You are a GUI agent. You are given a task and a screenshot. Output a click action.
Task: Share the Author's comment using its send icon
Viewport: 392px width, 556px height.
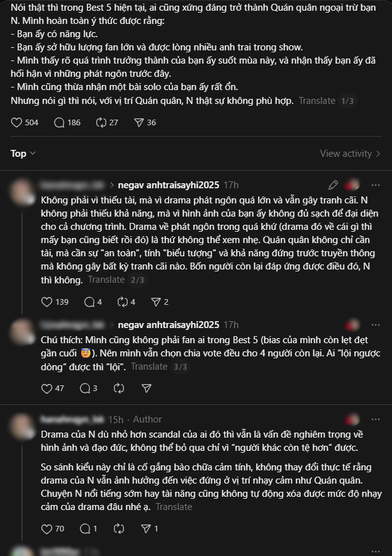[x=146, y=529]
